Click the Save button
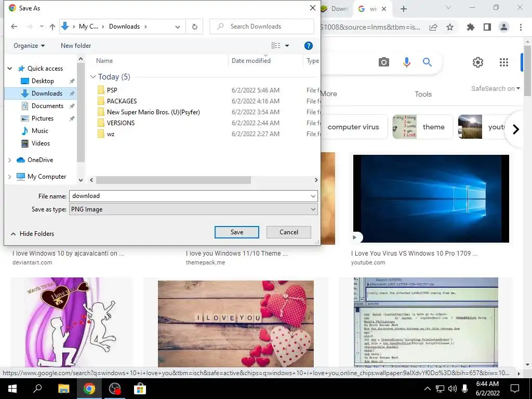The height and width of the screenshot is (399, 532). point(236,232)
